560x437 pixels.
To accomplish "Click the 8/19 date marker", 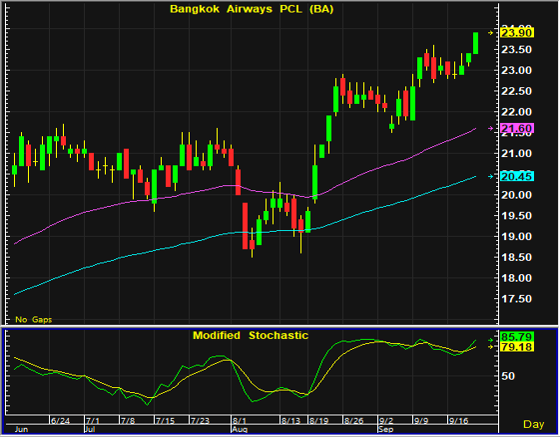I will [x=319, y=421].
